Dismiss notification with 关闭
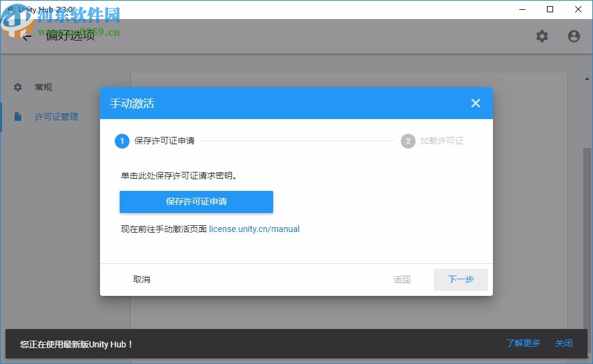Image resolution: width=593 pixels, height=364 pixels. pos(564,343)
